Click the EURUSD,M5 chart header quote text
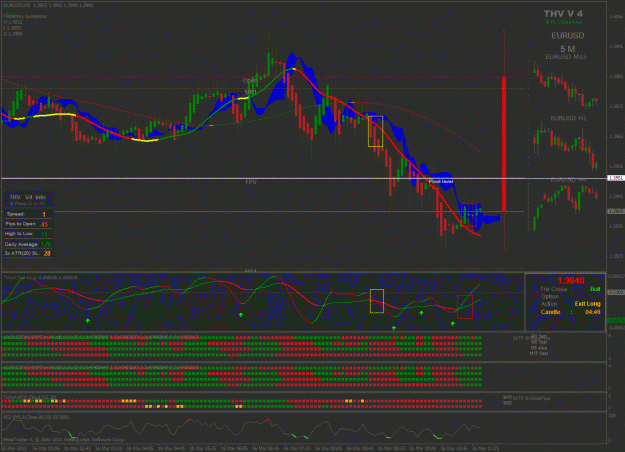The image size is (625, 452). (x=47, y=5)
